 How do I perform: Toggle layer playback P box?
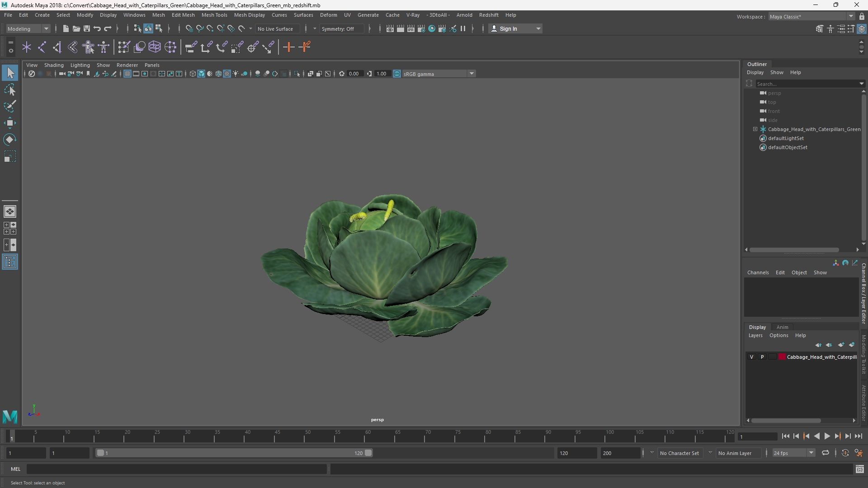(x=762, y=357)
